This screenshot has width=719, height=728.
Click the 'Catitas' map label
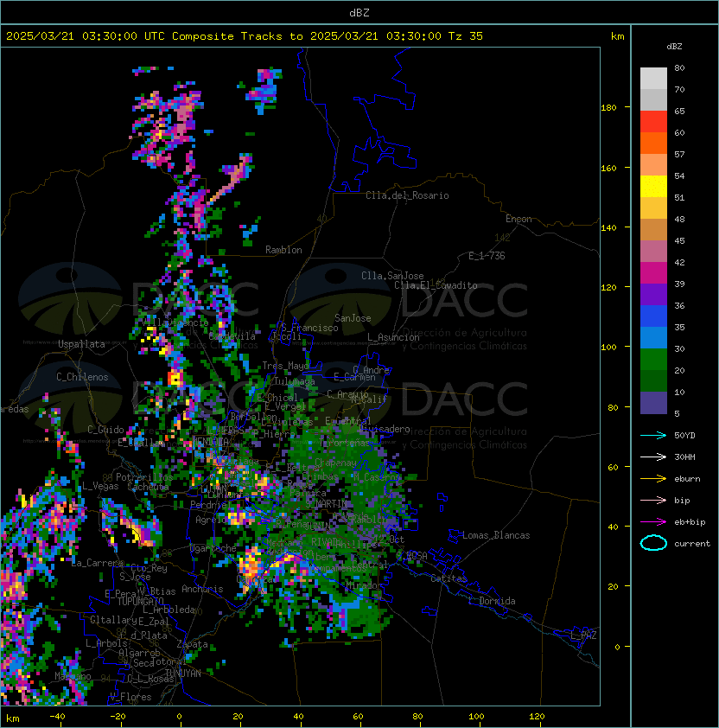pos(449,578)
